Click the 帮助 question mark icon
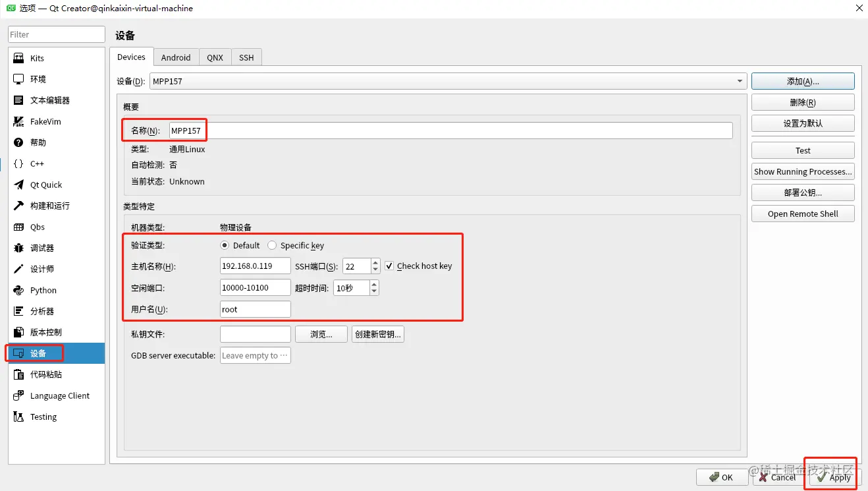 pyautogui.click(x=18, y=142)
